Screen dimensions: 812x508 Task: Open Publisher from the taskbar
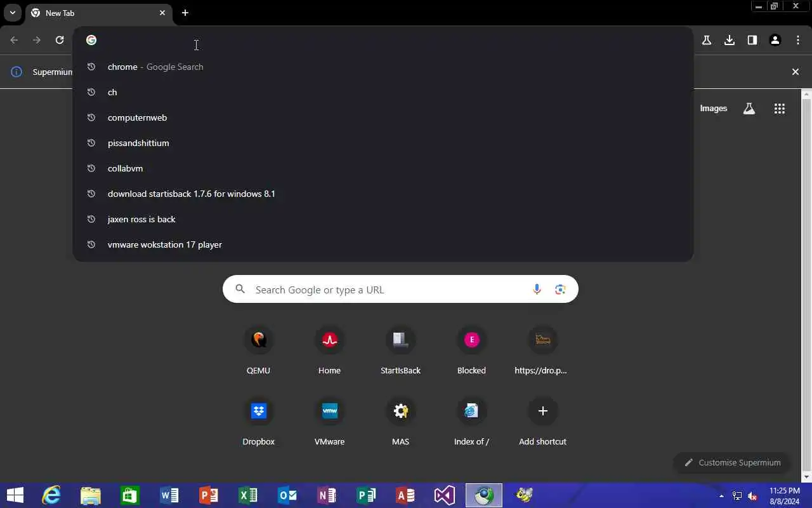click(x=366, y=495)
